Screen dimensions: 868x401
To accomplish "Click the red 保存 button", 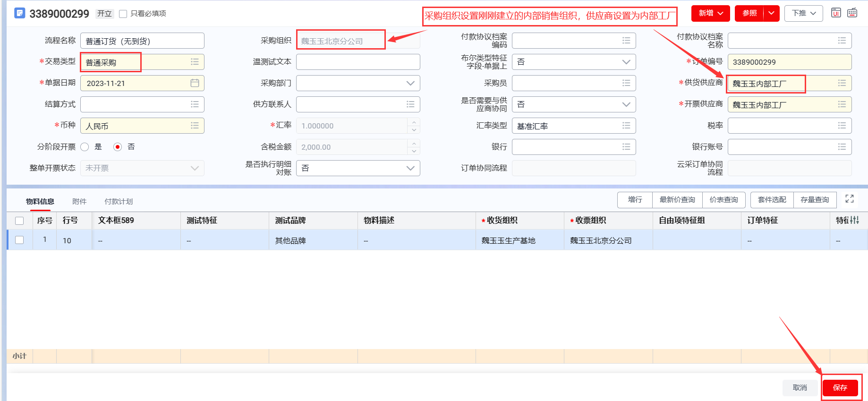I will click(x=840, y=388).
